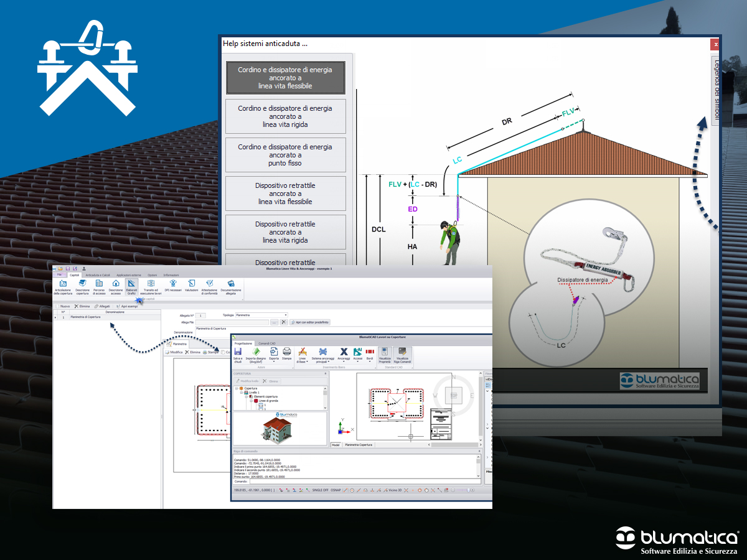Open Percorso di accesso chapter
The height and width of the screenshot is (560, 747).
click(99, 286)
